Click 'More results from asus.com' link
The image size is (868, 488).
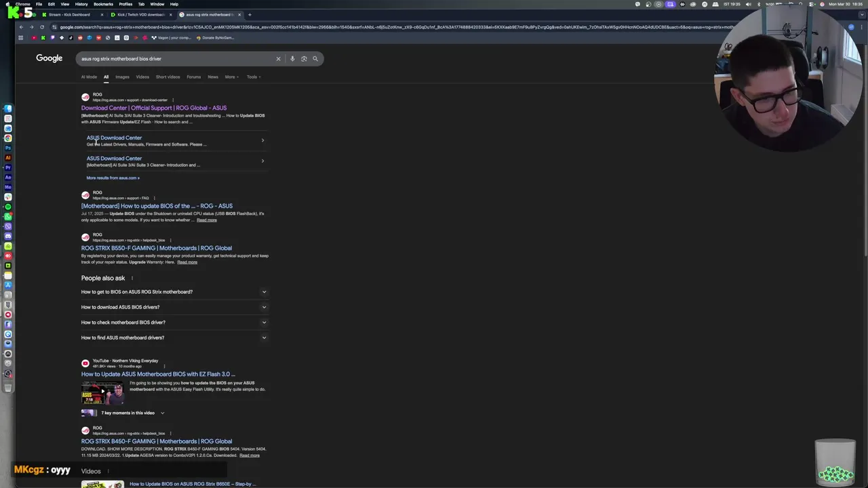tap(113, 178)
